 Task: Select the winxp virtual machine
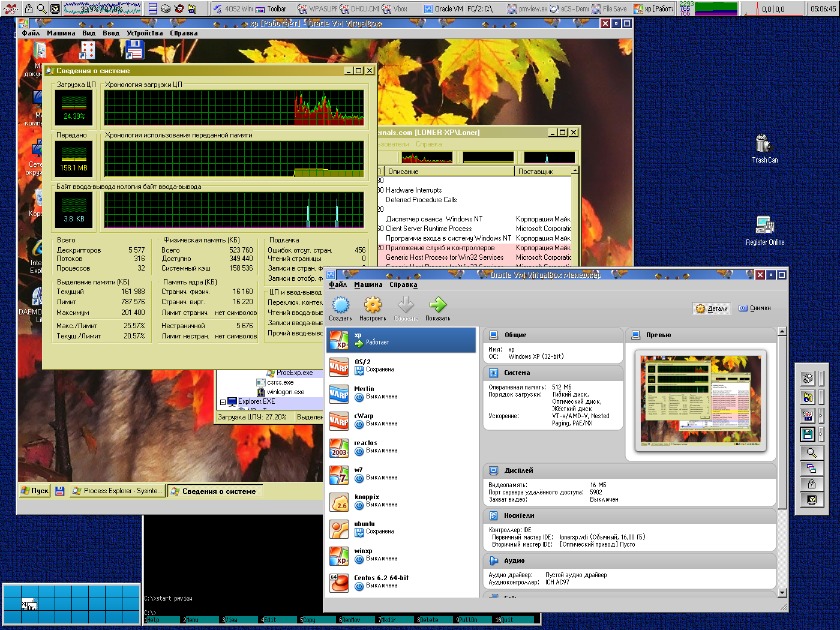402,555
